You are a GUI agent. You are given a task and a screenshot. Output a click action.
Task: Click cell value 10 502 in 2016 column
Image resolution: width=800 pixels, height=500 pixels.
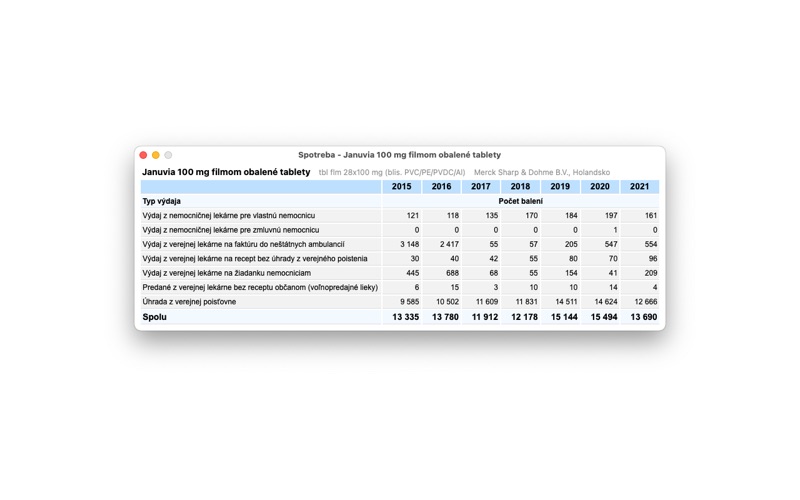pos(447,302)
